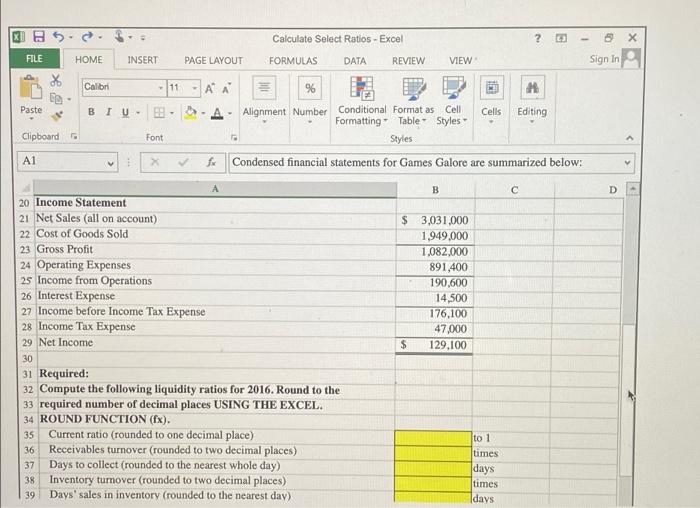Click the Cut scissors icon

pyautogui.click(x=56, y=80)
